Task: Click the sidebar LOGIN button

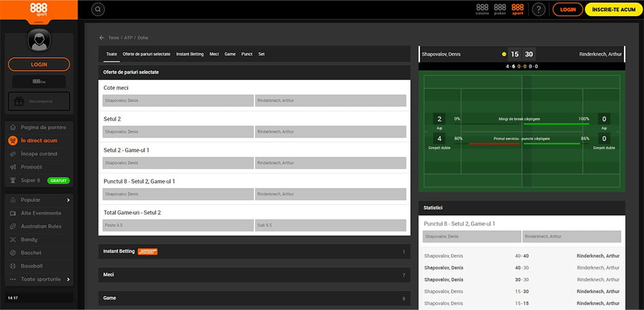Action: [x=39, y=64]
